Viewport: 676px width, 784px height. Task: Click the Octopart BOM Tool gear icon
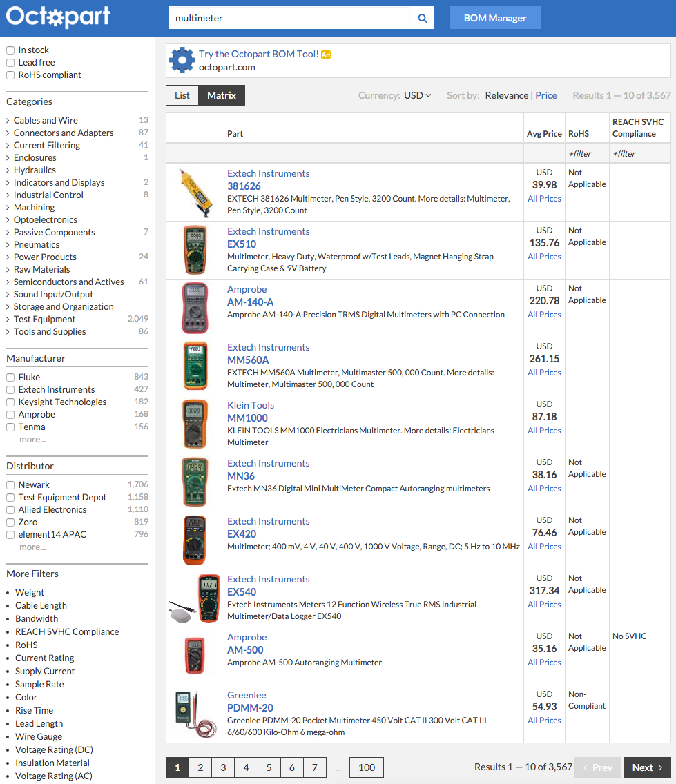point(182,60)
